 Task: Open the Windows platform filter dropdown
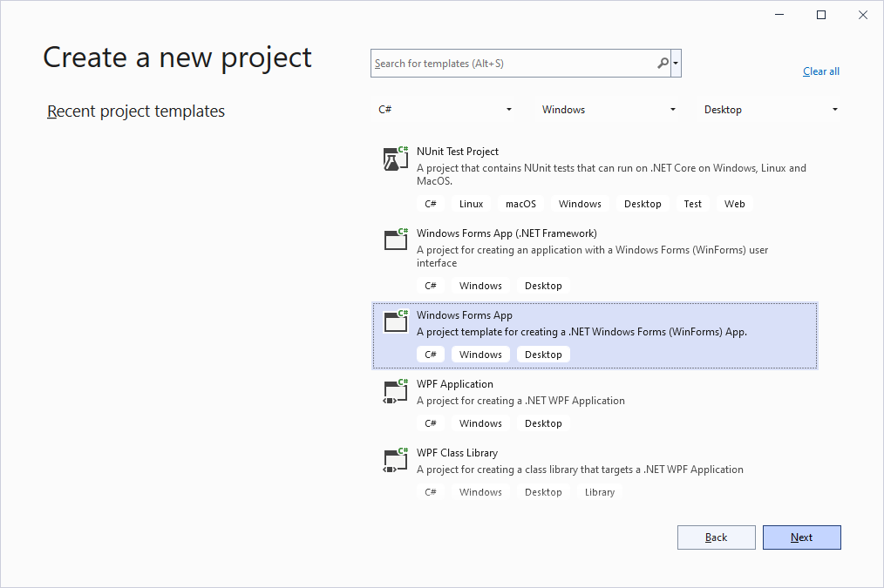[x=609, y=110]
